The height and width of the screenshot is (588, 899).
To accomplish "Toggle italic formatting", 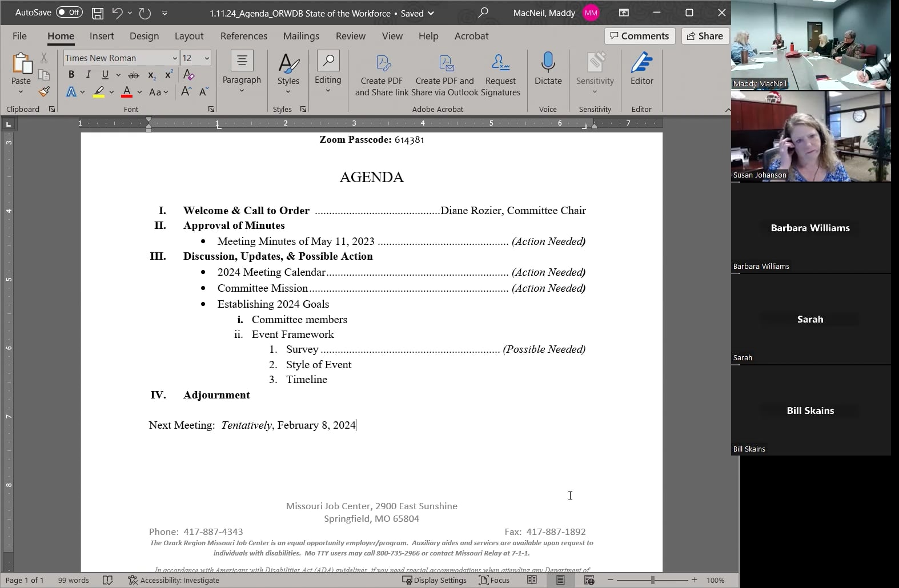I will point(88,75).
